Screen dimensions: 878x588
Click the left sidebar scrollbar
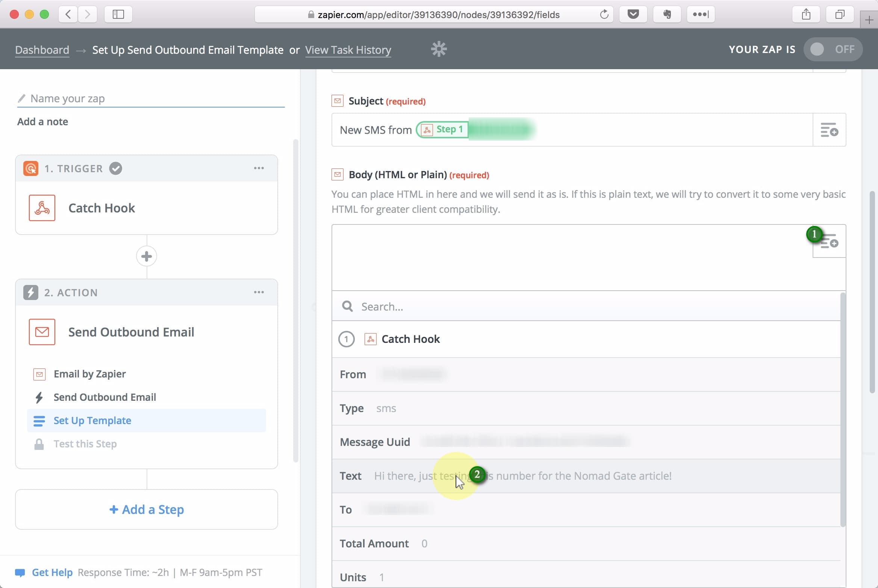click(296, 301)
